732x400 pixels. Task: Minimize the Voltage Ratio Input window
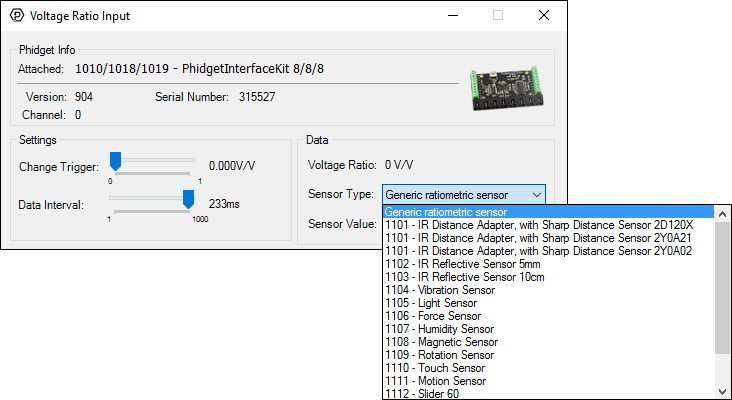point(452,15)
